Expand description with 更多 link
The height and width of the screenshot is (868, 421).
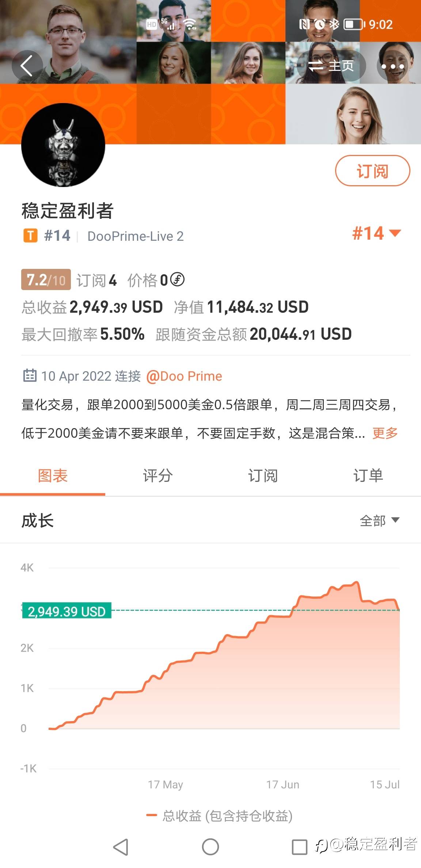[385, 433]
